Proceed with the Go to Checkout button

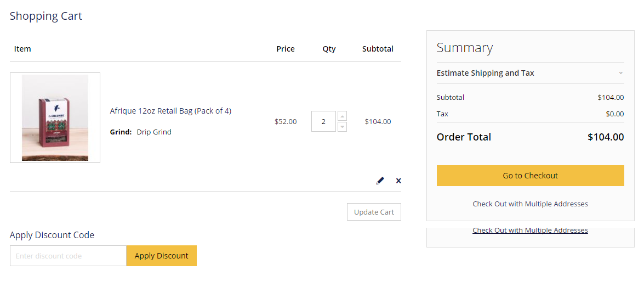click(x=530, y=176)
